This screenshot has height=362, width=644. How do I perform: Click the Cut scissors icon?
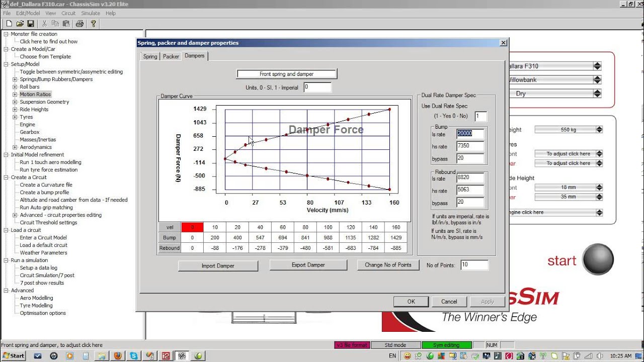pos(44,24)
